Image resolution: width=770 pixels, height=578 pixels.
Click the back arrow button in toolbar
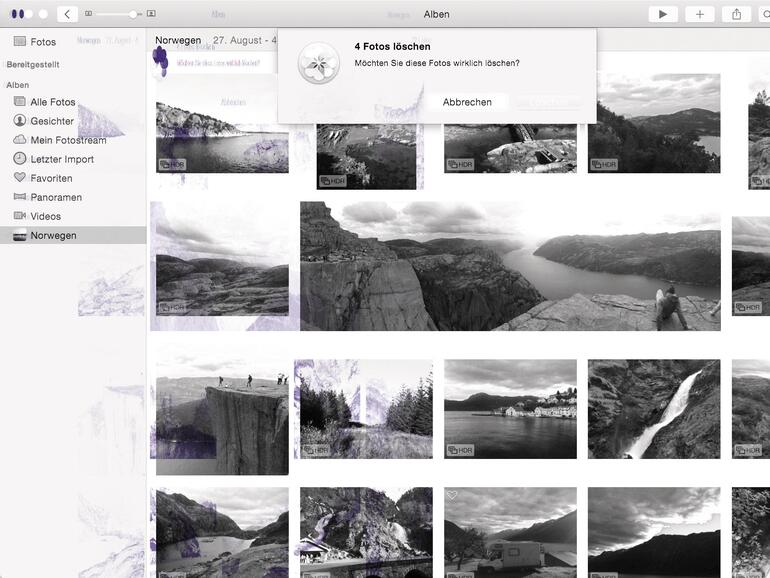pyautogui.click(x=67, y=14)
